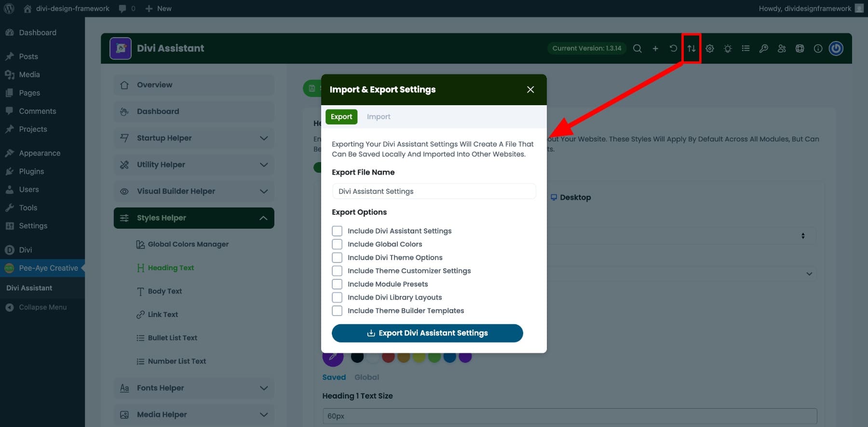Check Include Theme Builder Templates
The image size is (868, 427).
click(337, 310)
